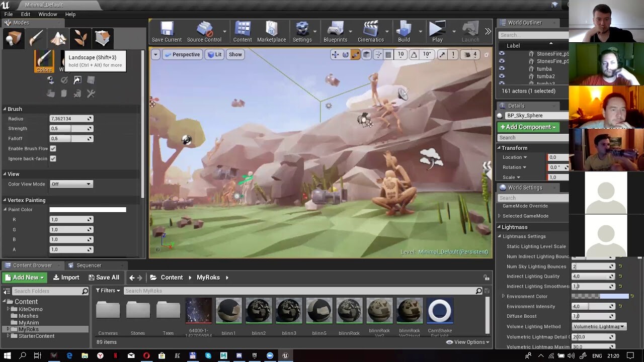Select the Landscape mode tool

point(59,38)
